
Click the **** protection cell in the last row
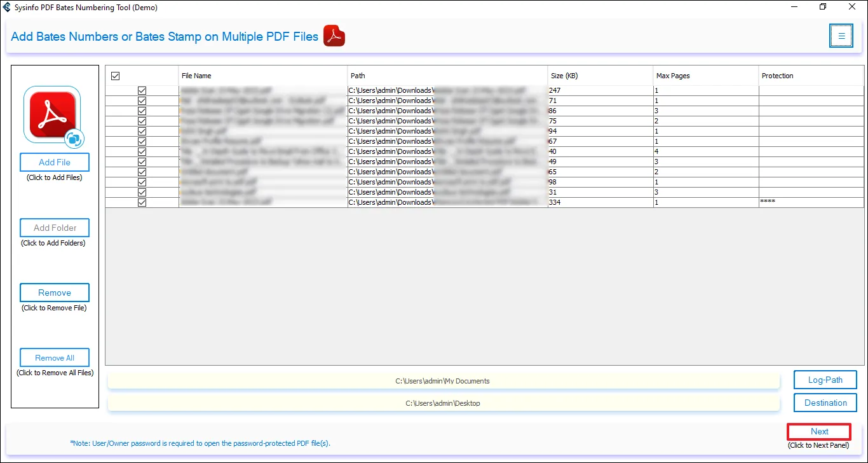click(811, 203)
